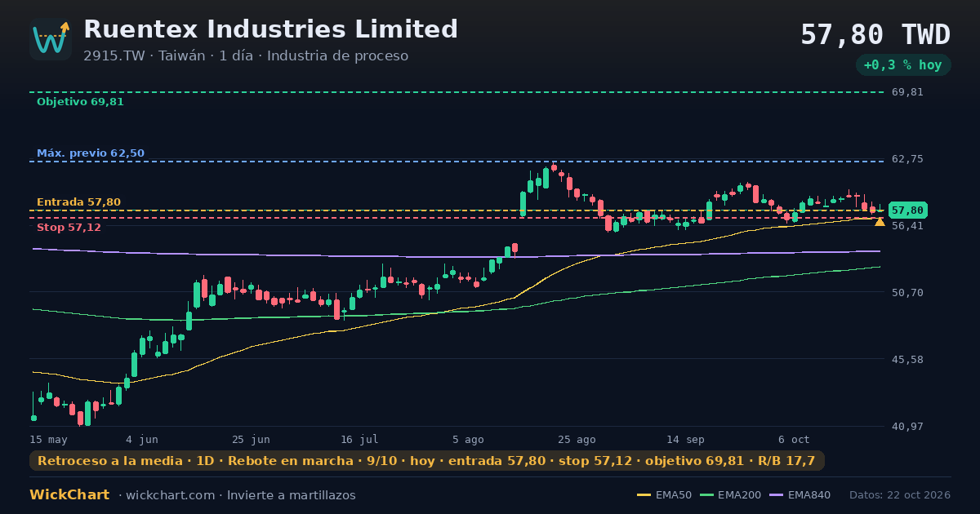Click the Retroceso a la media summary banner
The height and width of the screenshot is (514, 980).
(x=427, y=461)
